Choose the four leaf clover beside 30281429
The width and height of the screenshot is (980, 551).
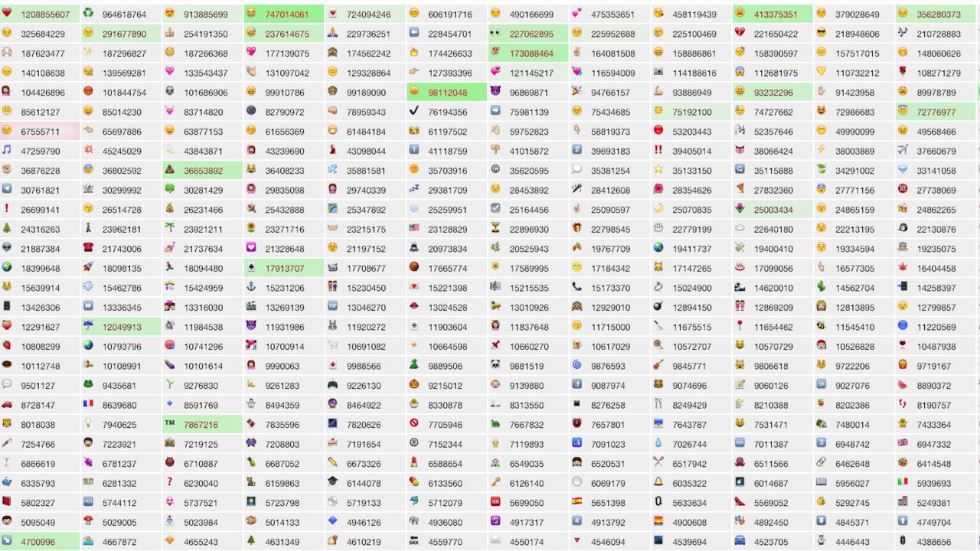click(x=169, y=189)
